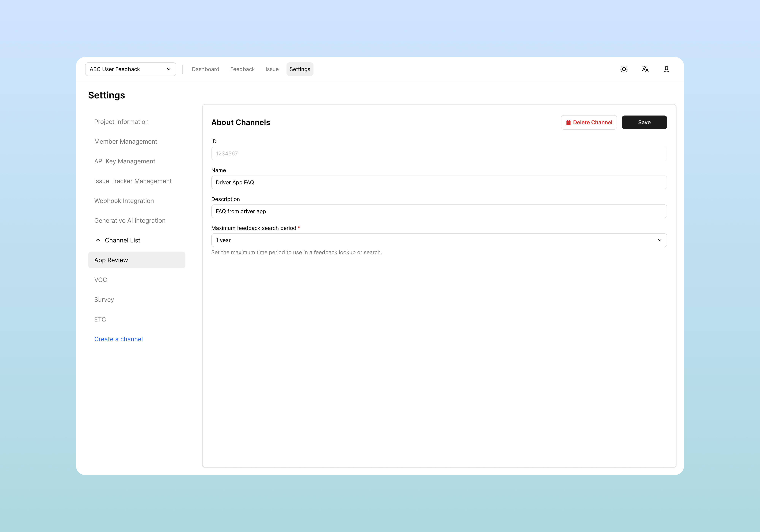Click the Delete Channel button
This screenshot has width=760, height=532.
(589, 123)
